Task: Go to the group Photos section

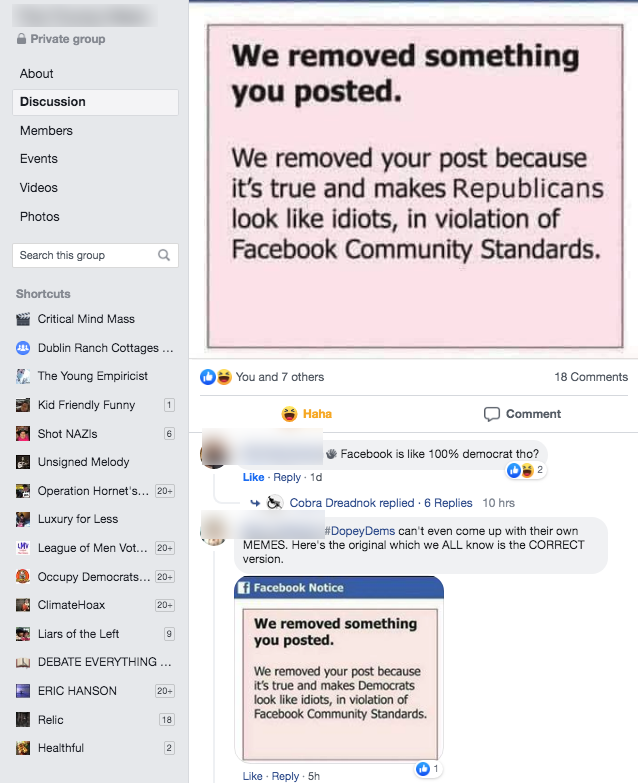Action: click(40, 217)
